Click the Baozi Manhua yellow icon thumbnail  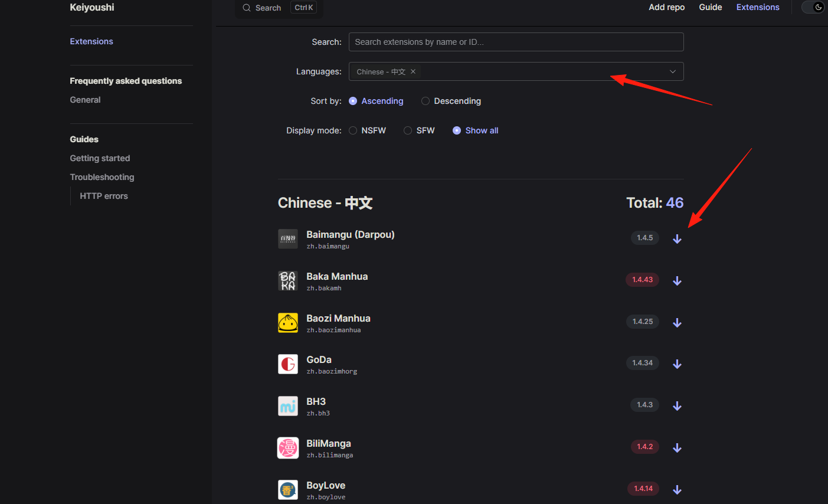[288, 323]
